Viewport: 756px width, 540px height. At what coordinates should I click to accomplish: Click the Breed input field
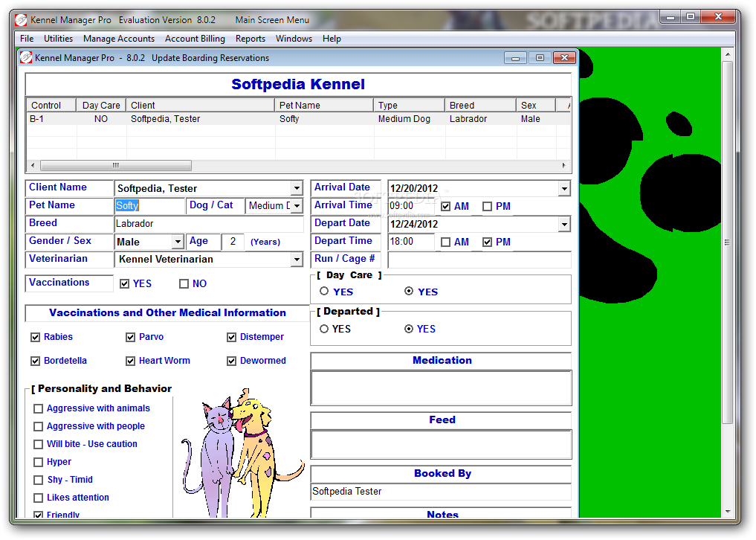point(209,223)
